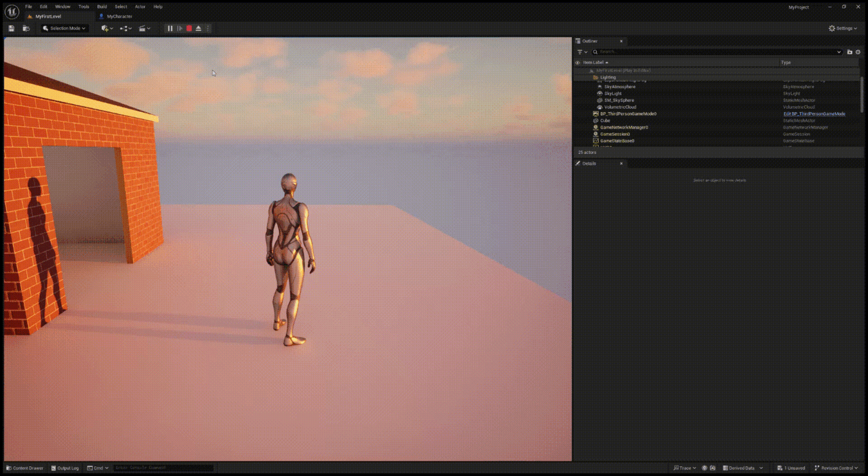868x476 pixels.
Task: Open the Output Log
Action: [x=65, y=468]
